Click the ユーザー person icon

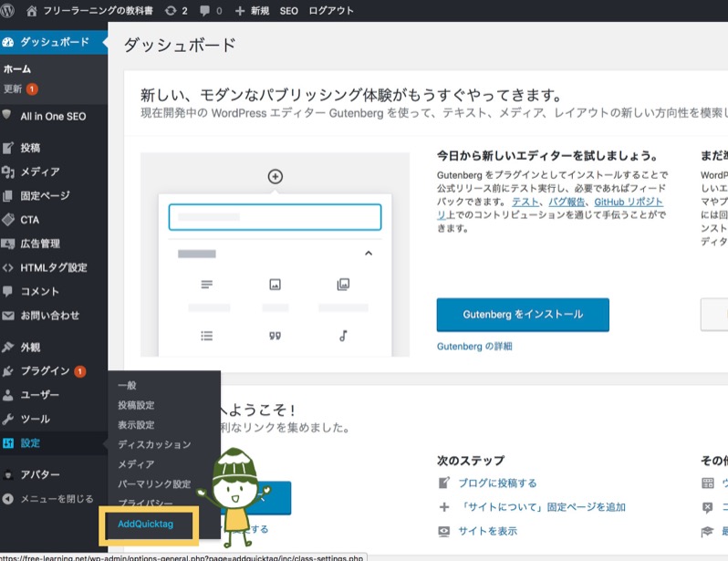click(x=7, y=395)
